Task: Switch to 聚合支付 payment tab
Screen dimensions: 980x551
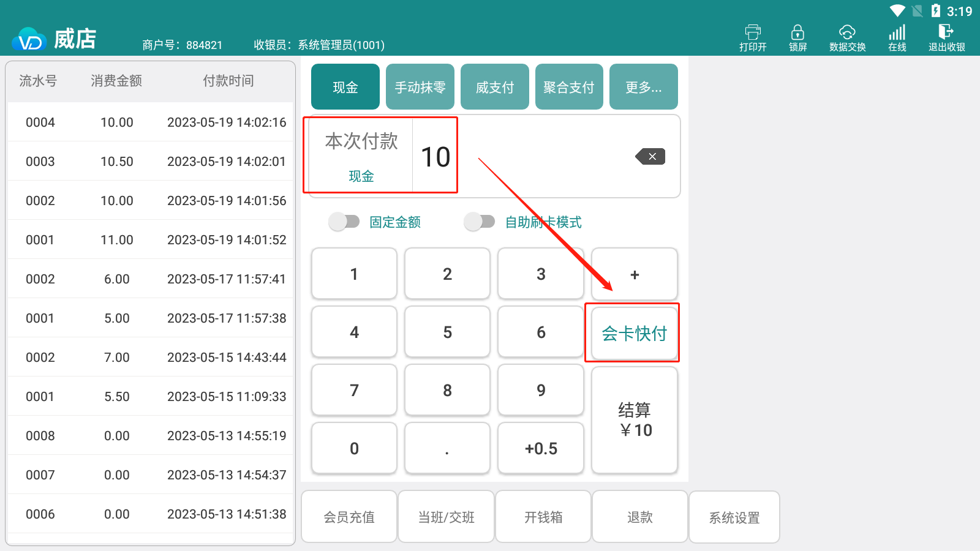Action: (569, 87)
